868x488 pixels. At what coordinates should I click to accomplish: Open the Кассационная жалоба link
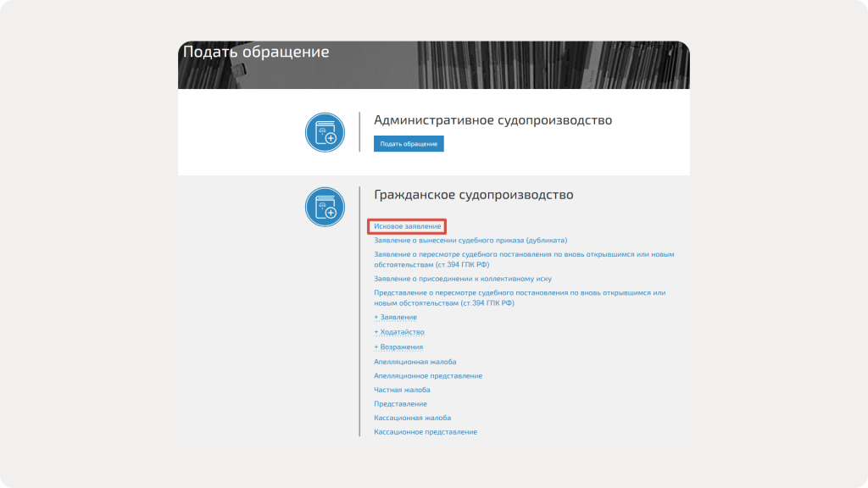(412, 418)
